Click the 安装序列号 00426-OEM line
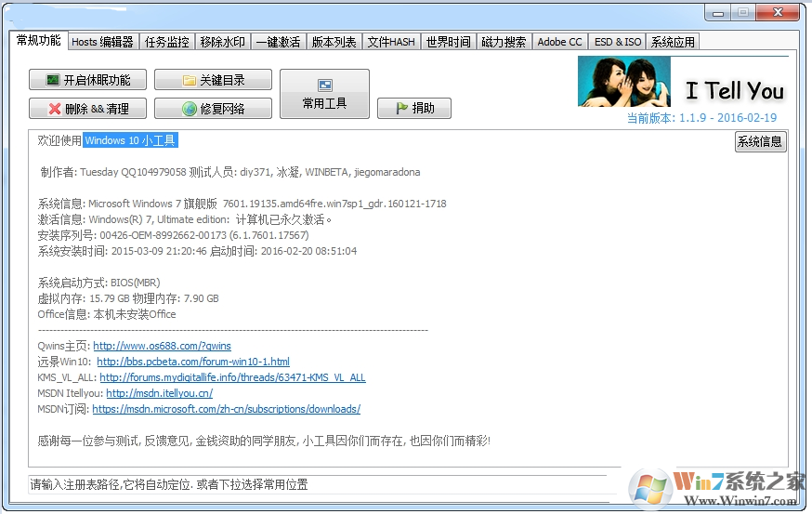This screenshot has height=514, width=812. [x=173, y=235]
